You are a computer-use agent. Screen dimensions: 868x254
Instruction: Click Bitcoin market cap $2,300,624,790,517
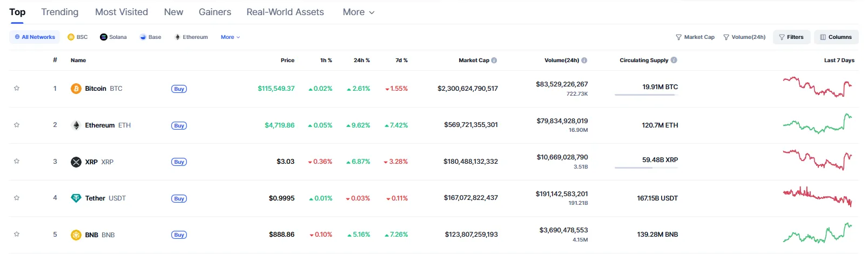468,89
